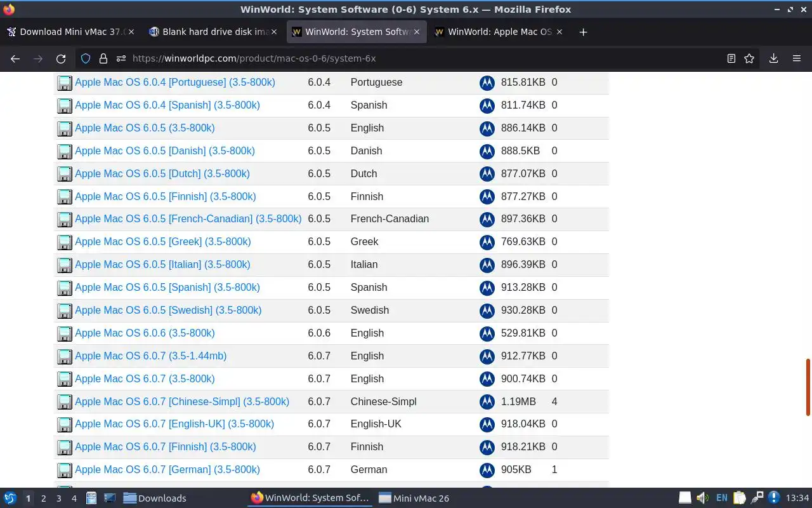Click Motorola icon in 6.0.5 Danish row
Image resolution: width=812 pixels, height=508 pixels.
click(x=487, y=151)
